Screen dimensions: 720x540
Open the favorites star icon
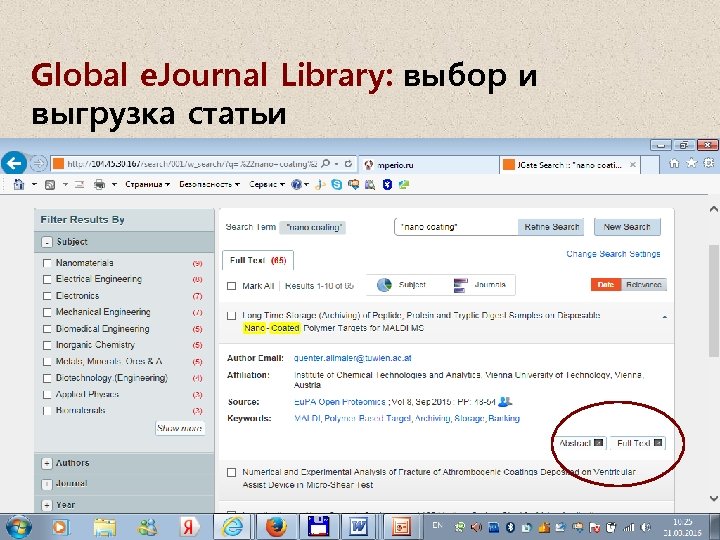tap(691, 163)
